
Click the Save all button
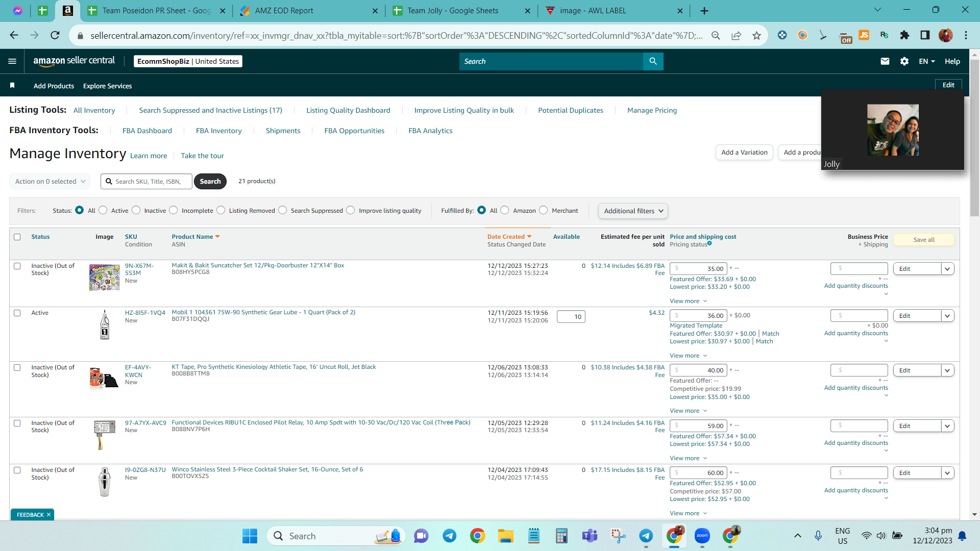point(924,240)
